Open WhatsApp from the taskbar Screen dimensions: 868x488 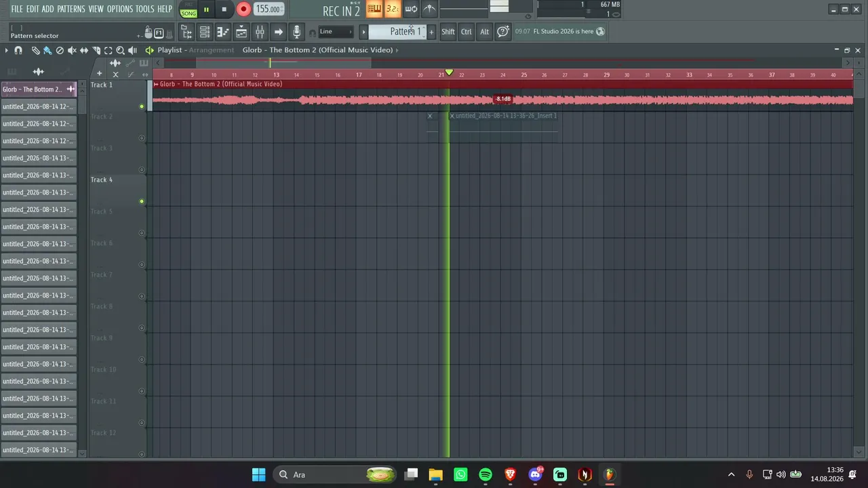[460, 474]
